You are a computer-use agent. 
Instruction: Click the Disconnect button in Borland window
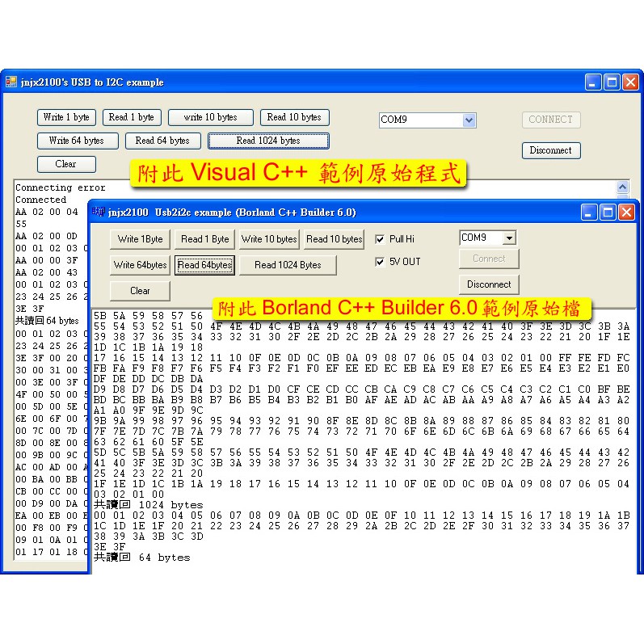489,284
